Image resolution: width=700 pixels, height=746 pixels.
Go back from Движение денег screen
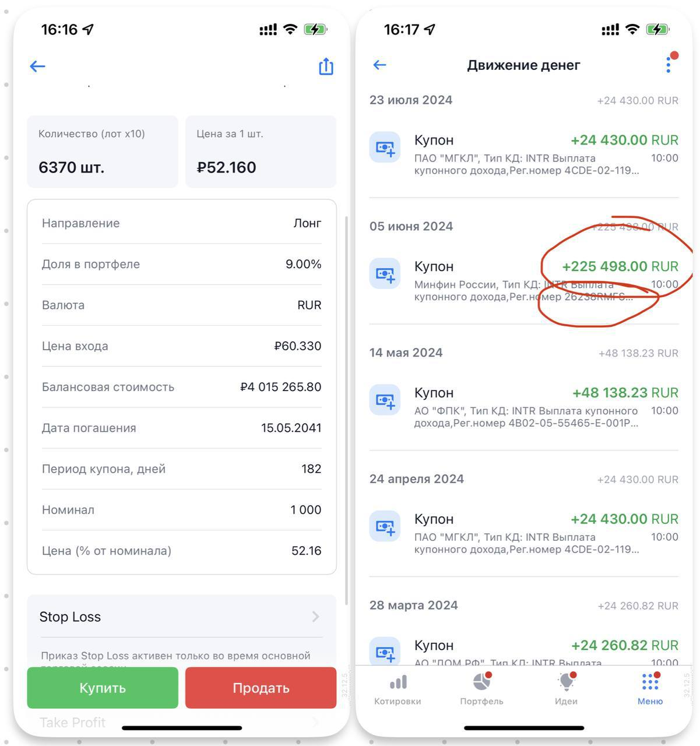pyautogui.click(x=379, y=65)
